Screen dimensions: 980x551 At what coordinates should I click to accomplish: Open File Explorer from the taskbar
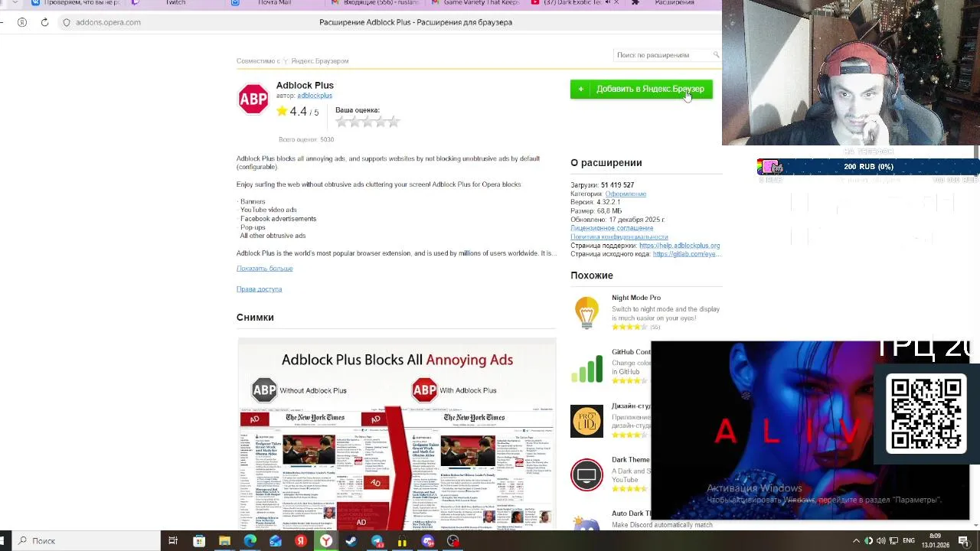tap(224, 541)
